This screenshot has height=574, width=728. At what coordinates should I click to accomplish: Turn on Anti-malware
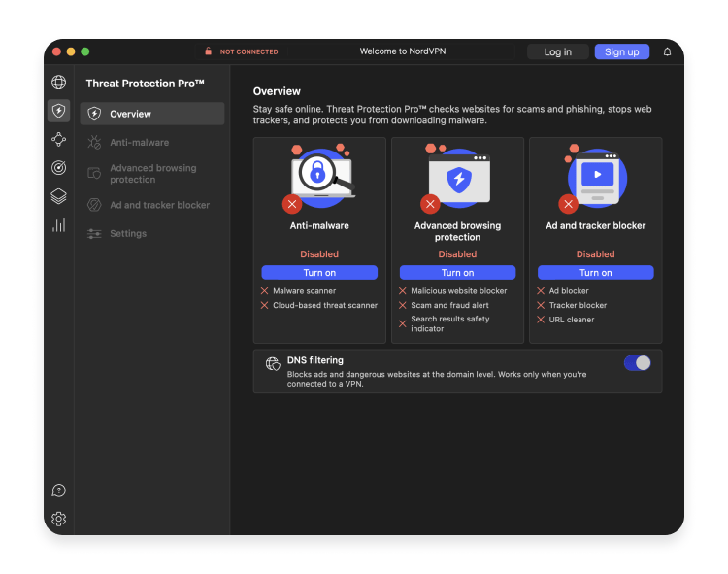tap(319, 273)
